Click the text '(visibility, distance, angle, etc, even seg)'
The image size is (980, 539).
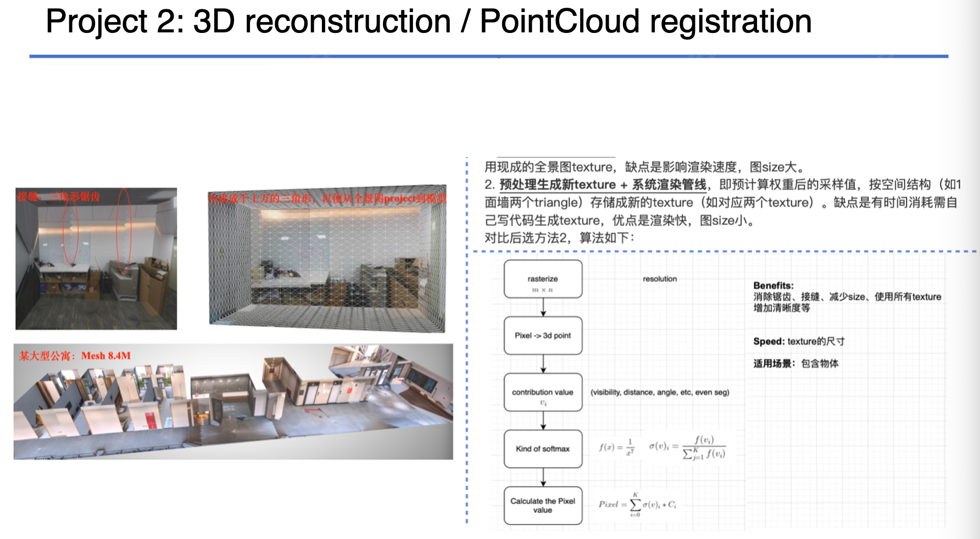point(660,392)
